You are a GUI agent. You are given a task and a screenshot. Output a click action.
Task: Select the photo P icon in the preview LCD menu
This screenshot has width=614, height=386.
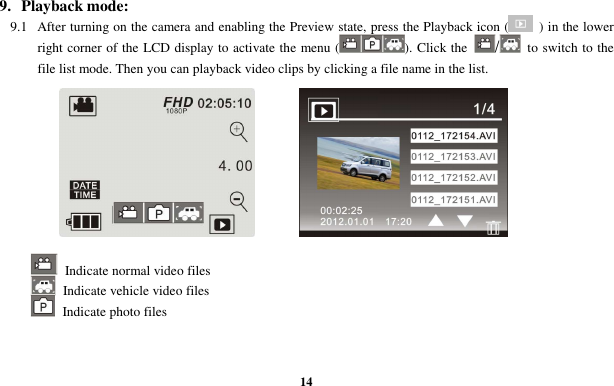click(x=159, y=213)
